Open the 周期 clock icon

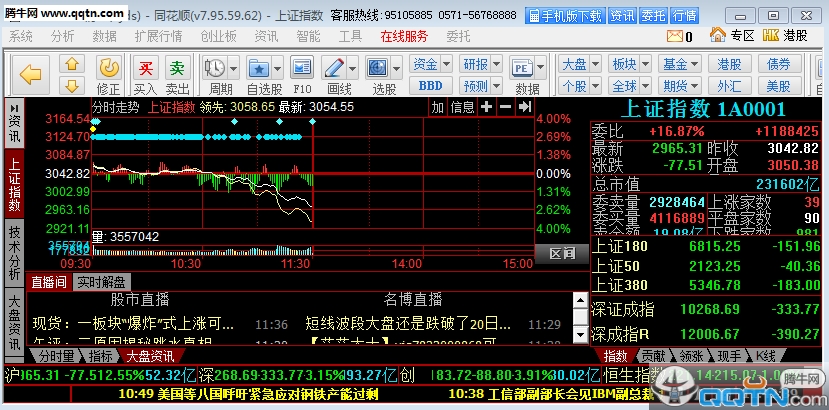click(x=215, y=68)
